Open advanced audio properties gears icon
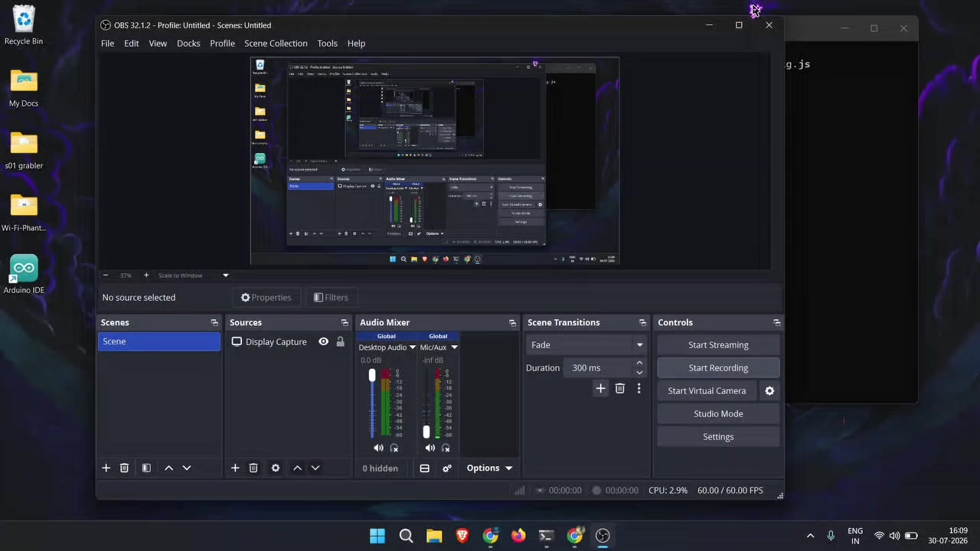980x551 pixels. [447, 468]
